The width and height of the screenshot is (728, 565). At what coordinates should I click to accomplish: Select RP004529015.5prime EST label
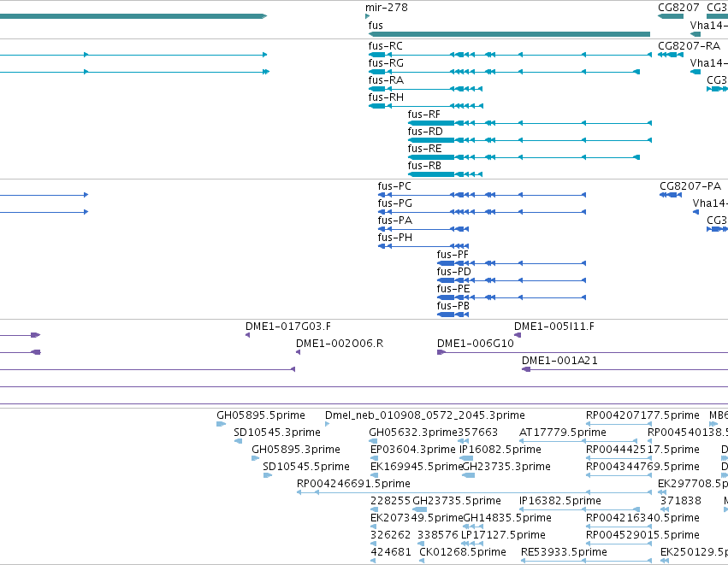[x=642, y=535]
